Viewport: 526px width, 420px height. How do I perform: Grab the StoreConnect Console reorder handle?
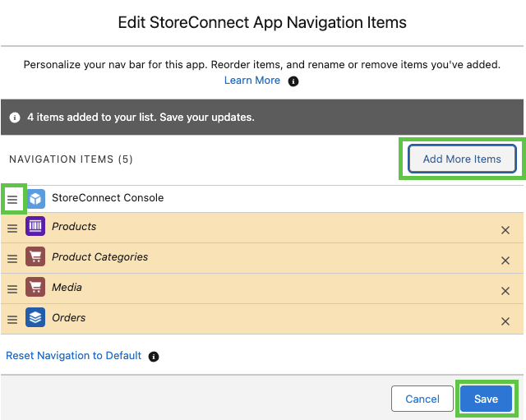[x=12, y=199]
